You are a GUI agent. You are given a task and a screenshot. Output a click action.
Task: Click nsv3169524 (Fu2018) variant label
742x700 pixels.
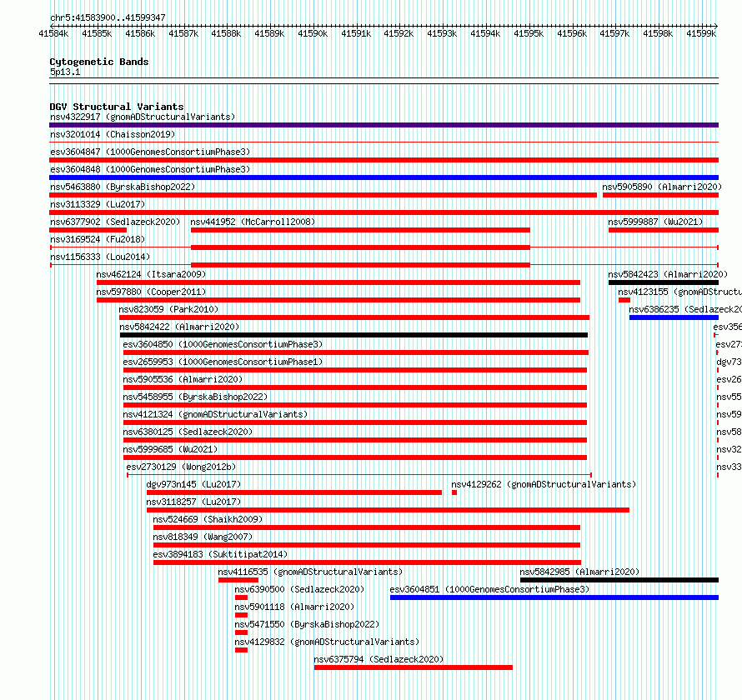tap(98, 239)
